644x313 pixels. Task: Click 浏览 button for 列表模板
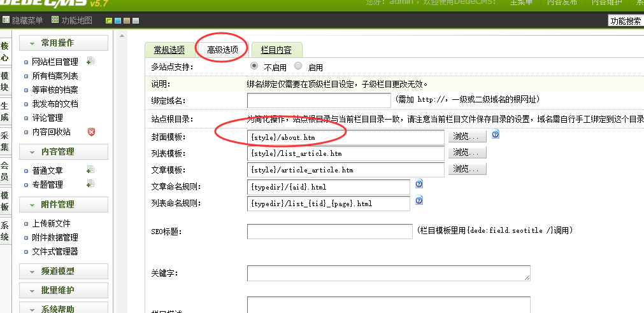467,153
